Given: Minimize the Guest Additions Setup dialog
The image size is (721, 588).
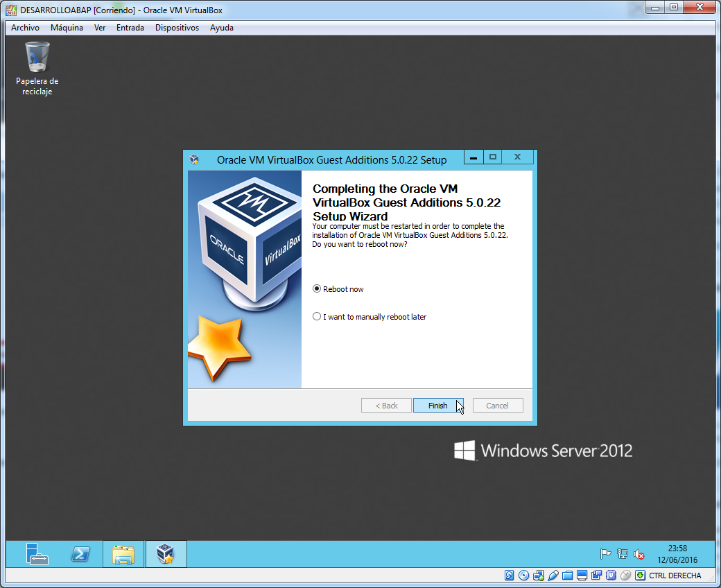Looking at the screenshot, I should point(473,157).
